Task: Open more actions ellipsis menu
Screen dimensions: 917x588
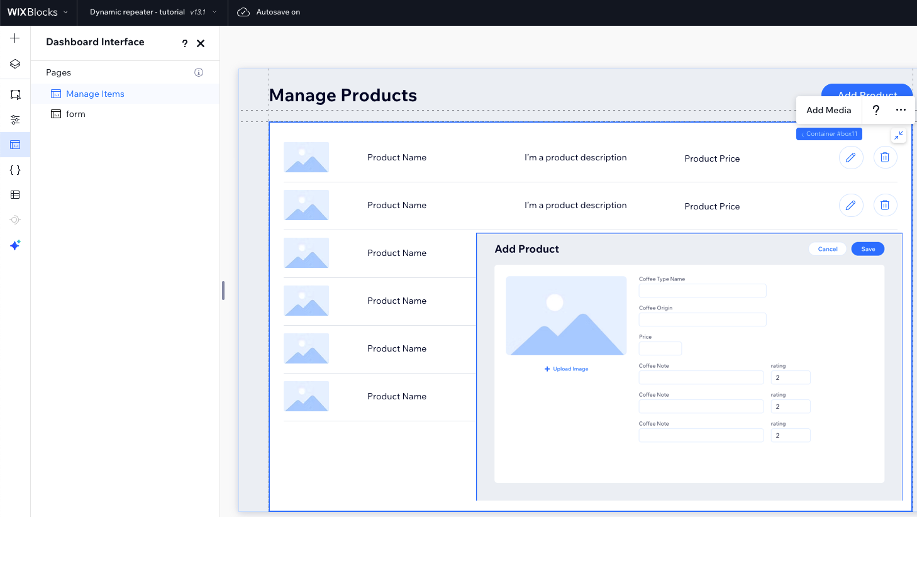Action: (901, 110)
